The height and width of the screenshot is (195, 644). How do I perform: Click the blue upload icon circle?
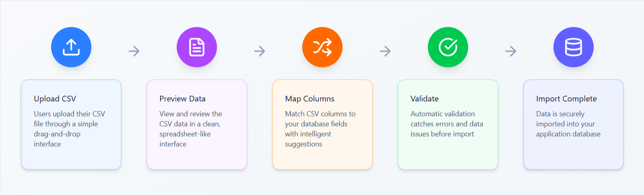click(71, 47)
